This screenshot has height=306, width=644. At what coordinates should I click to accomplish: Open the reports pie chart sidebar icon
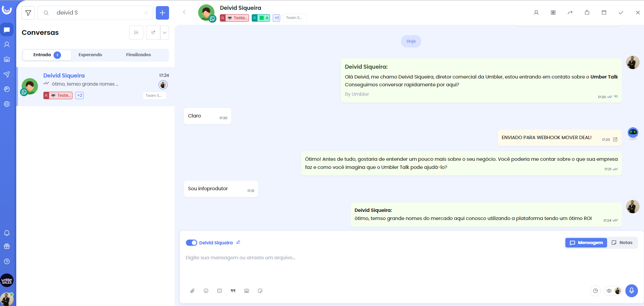pyautogui.click(x=7, y=89)
